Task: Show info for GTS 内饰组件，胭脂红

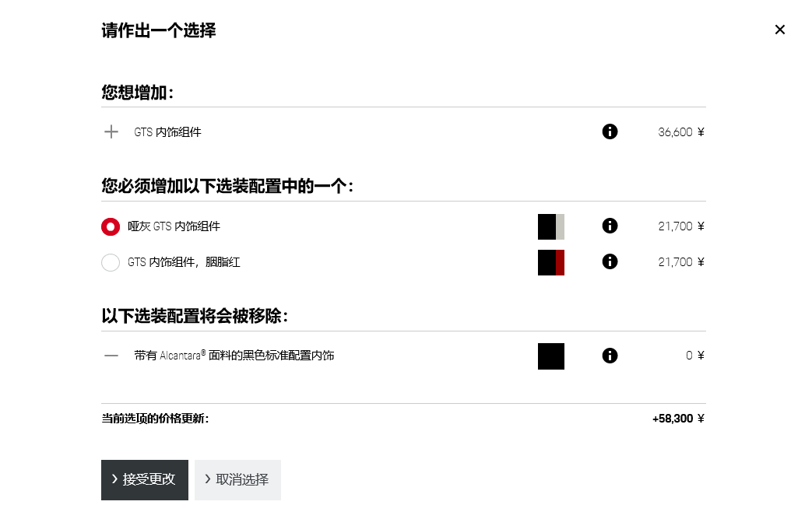Action: (610, 261)
